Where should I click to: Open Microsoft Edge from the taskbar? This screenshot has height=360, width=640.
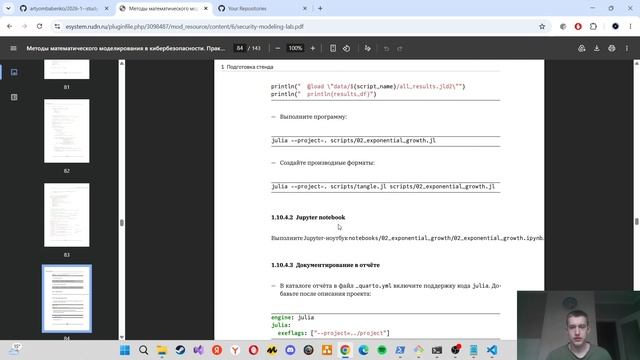pos(363,350)
